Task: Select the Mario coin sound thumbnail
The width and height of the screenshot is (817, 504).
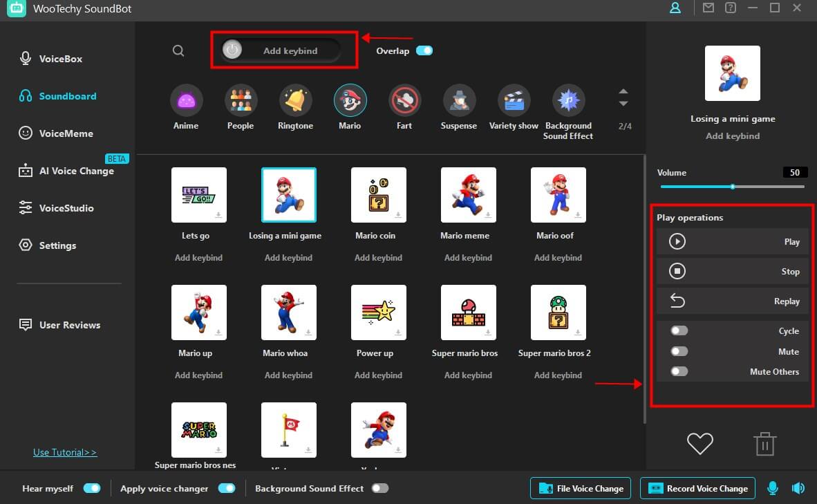Action: point(378,195)
